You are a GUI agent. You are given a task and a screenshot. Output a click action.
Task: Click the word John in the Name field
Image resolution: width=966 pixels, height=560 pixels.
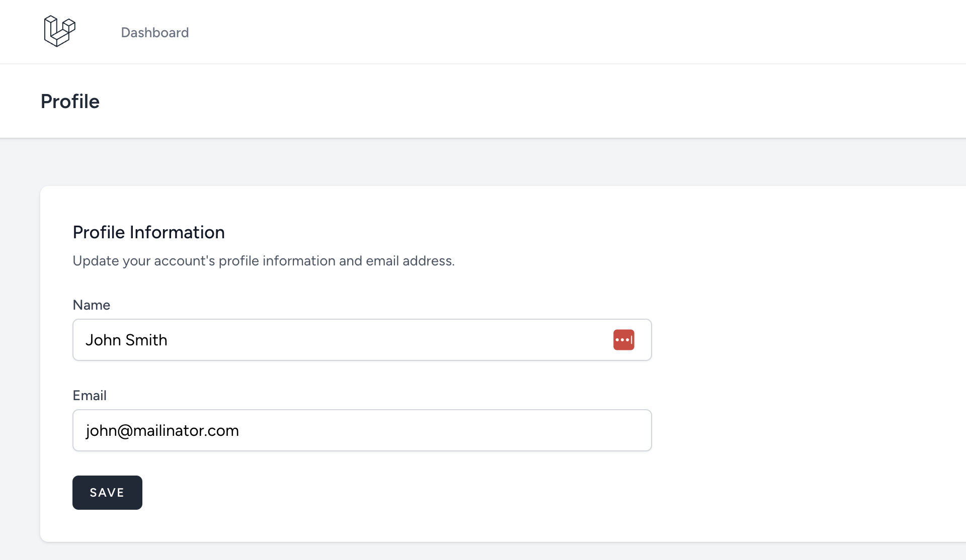(x=103, y=340)
